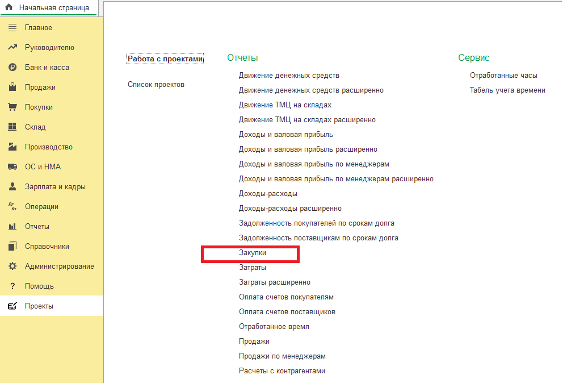Click the ОС и НМА truck icon
The image size is (588, 383).
click(12, 167)
